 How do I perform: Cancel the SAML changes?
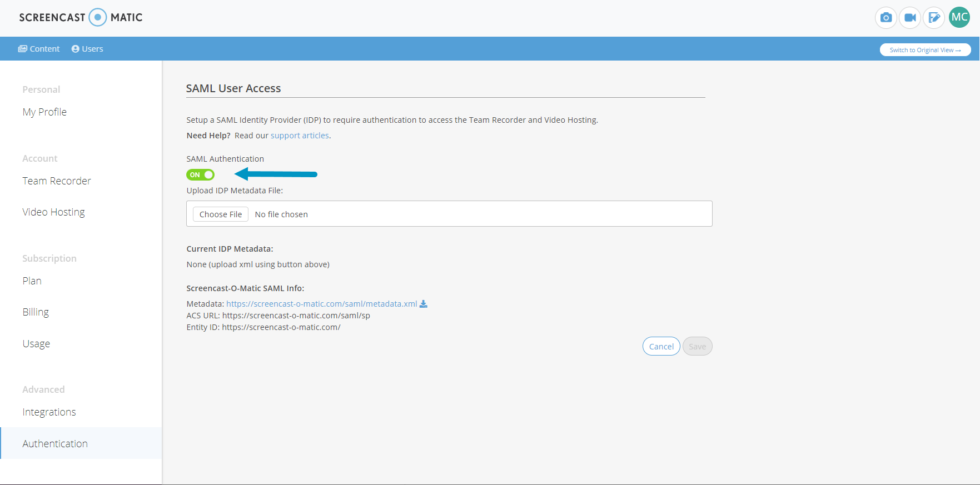point(661,346)
